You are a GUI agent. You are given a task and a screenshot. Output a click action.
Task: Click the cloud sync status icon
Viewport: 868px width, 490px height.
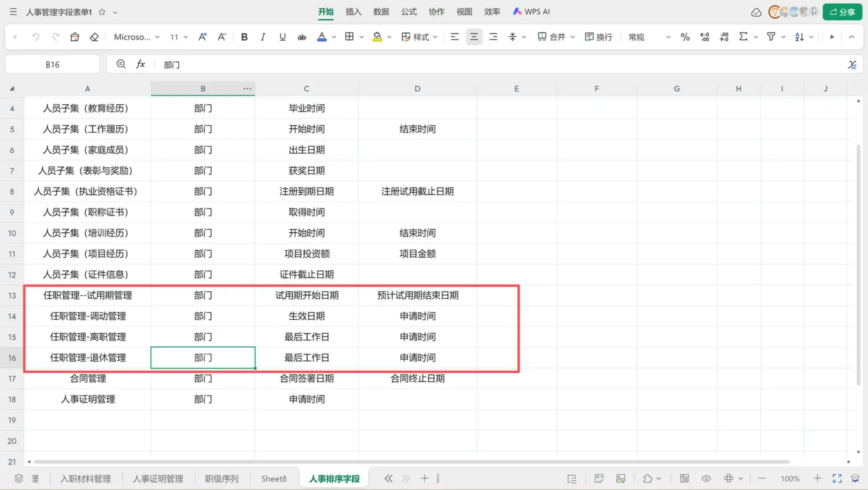tap(756, 12)
